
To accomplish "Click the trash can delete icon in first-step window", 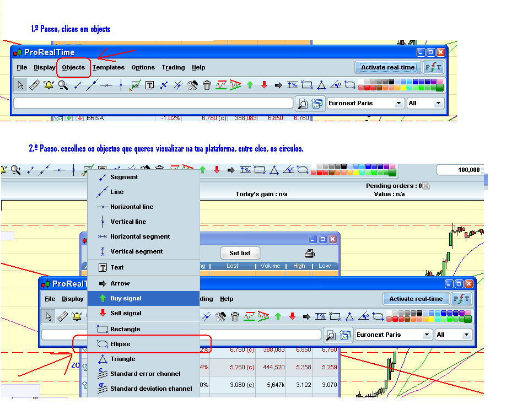I will tap(207, 85).
